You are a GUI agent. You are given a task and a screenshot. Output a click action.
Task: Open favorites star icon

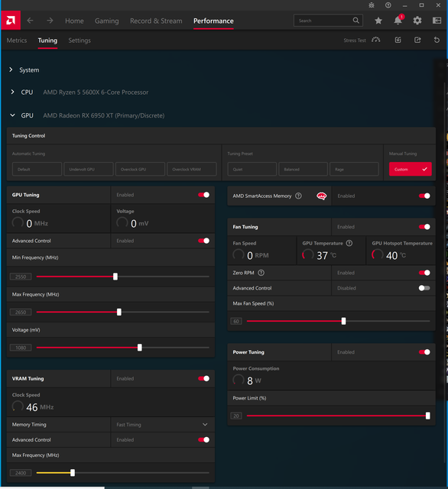coord(378,21)
